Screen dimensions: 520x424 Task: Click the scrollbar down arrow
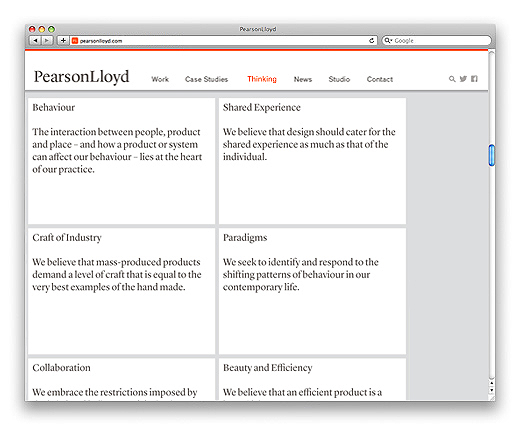tap(491, 390)
